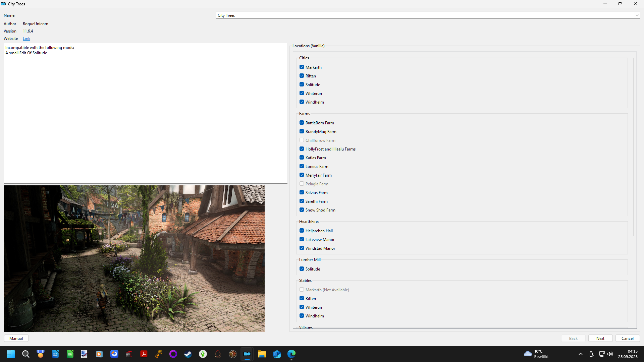Uncheck Heljarchen Hall under HearthFires

[302, 231]
